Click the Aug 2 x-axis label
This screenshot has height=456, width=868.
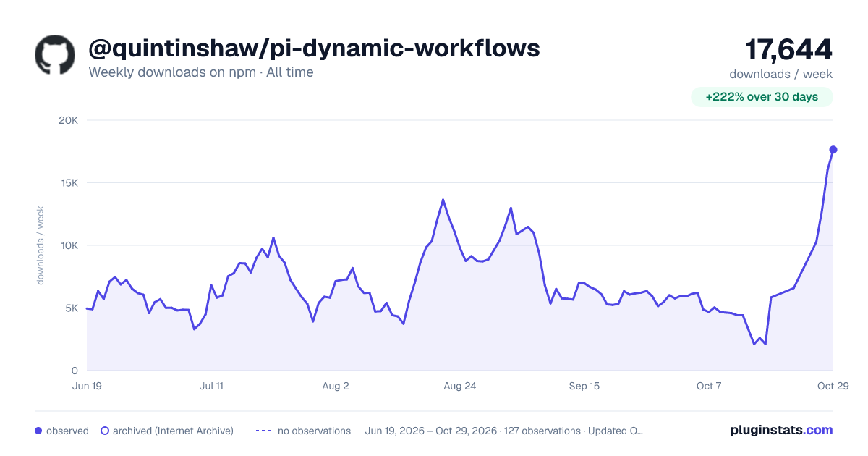point(336,386)
